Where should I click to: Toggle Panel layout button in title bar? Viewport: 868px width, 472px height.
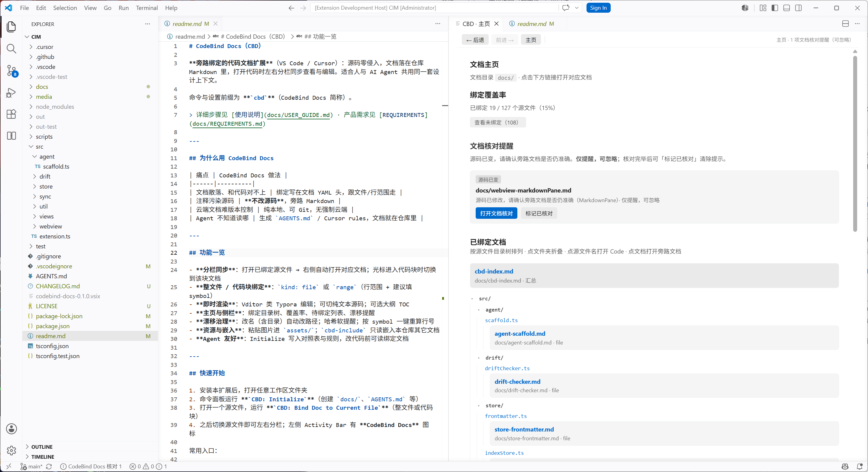(786, 8)
